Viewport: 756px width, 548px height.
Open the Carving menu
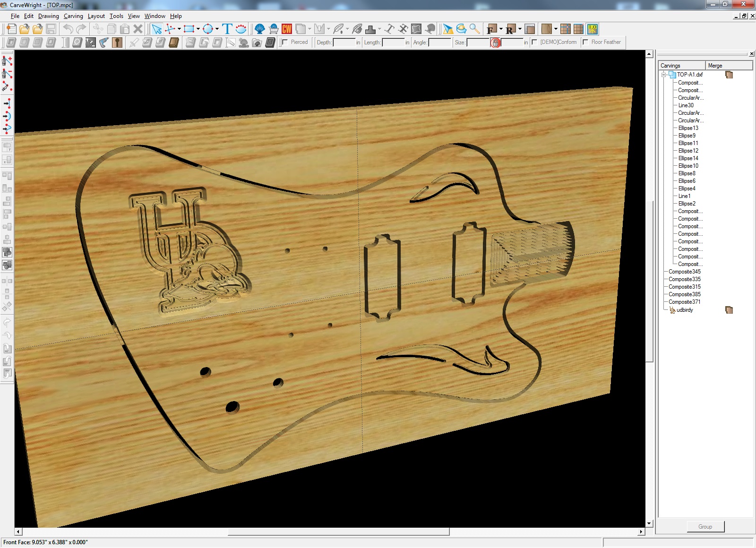click(x=73, y=16)
